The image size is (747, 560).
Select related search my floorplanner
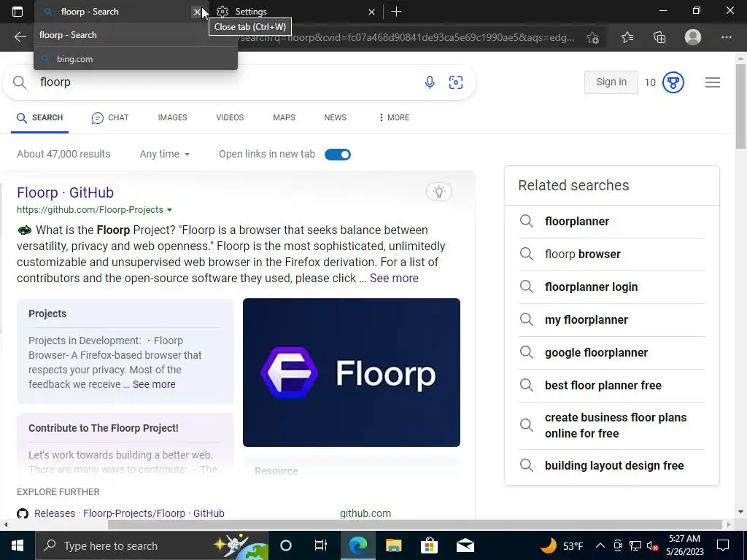(587, 320)
